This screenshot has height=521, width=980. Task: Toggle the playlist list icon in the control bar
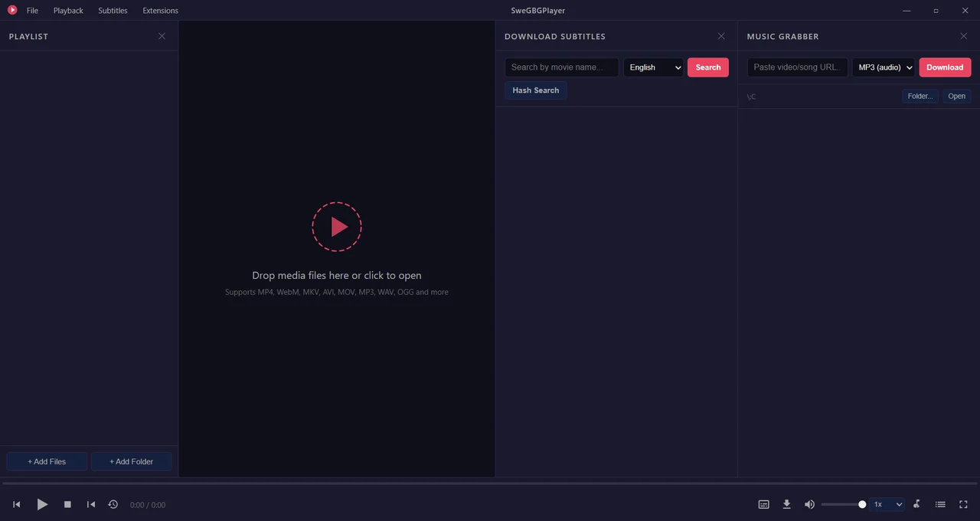[940, 504]
